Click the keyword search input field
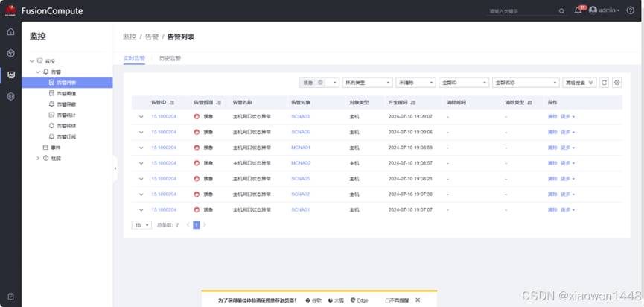This screenshot has height=307, width=644. [521, 11]
